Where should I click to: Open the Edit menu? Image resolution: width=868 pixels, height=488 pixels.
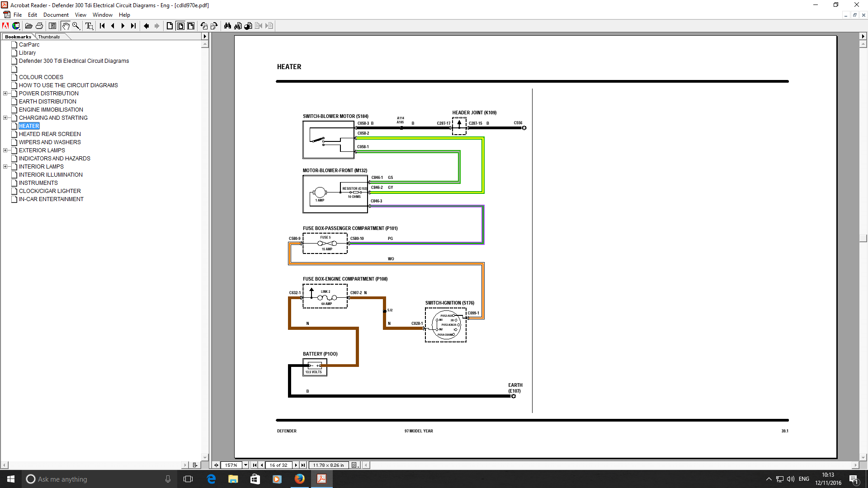coord(33,15)
